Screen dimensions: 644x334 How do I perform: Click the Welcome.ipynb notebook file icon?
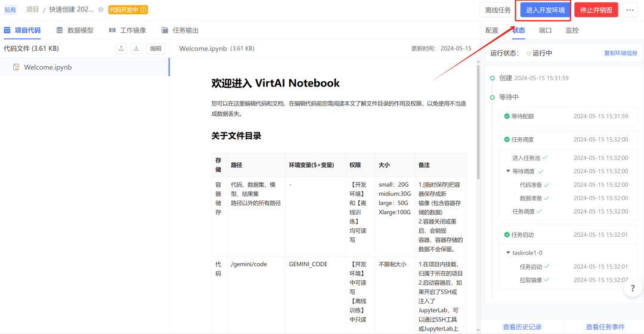16,67
